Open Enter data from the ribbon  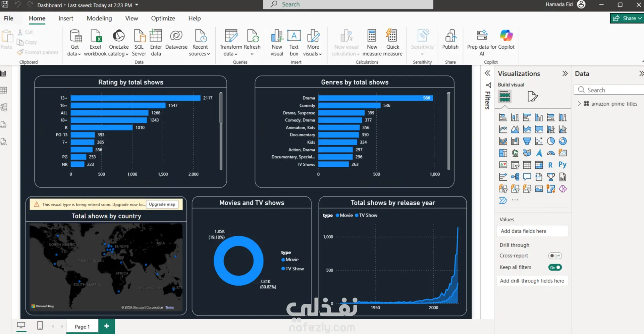156,43
